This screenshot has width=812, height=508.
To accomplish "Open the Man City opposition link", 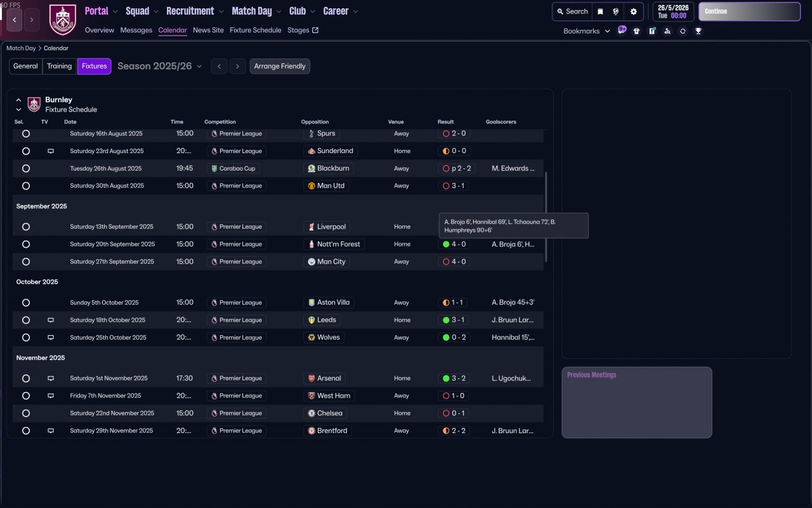I will [326, 262].
